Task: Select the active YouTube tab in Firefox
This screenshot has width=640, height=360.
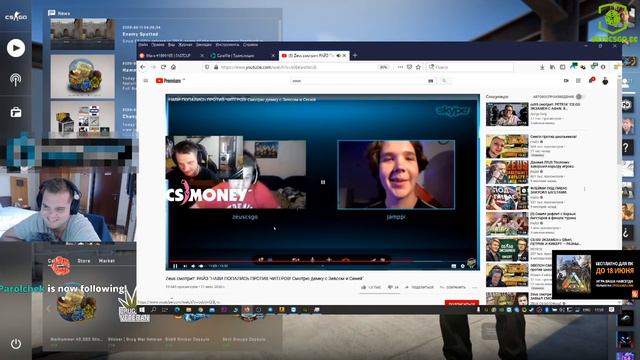Action: pyautogui.click(x=313, y=56)
